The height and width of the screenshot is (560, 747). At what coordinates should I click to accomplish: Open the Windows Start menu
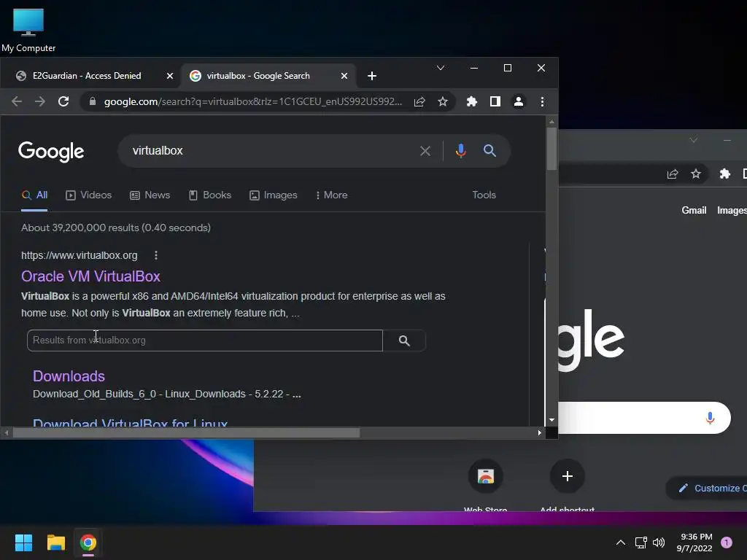[23, 542]
